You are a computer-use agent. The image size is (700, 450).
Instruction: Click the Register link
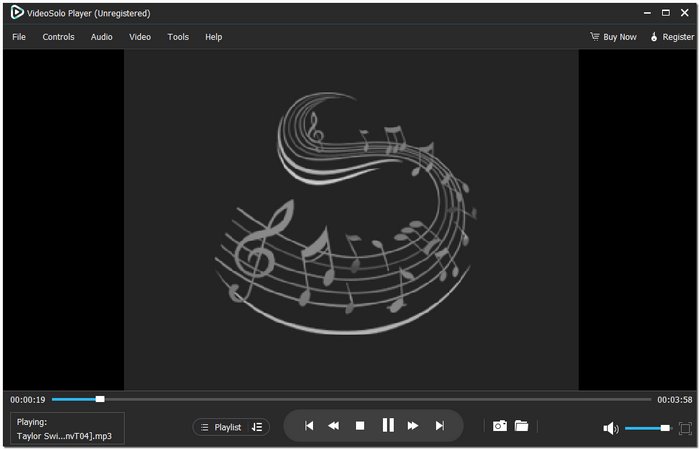(x=672, y=37)
